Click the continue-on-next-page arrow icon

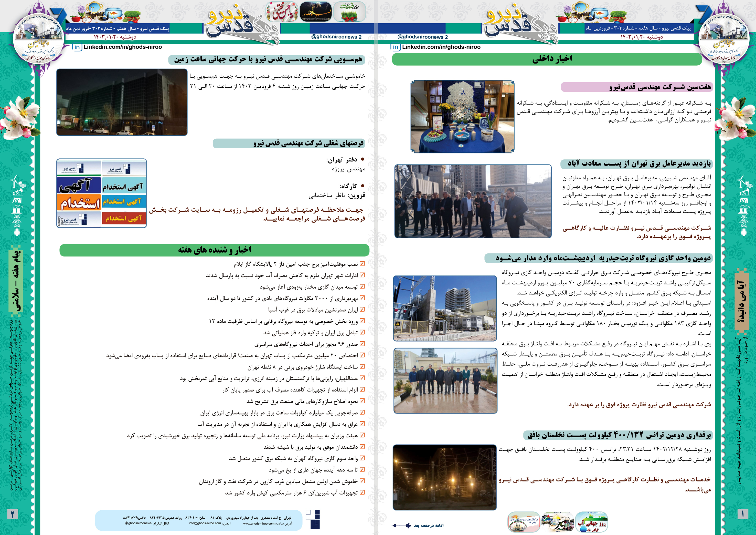401,526
